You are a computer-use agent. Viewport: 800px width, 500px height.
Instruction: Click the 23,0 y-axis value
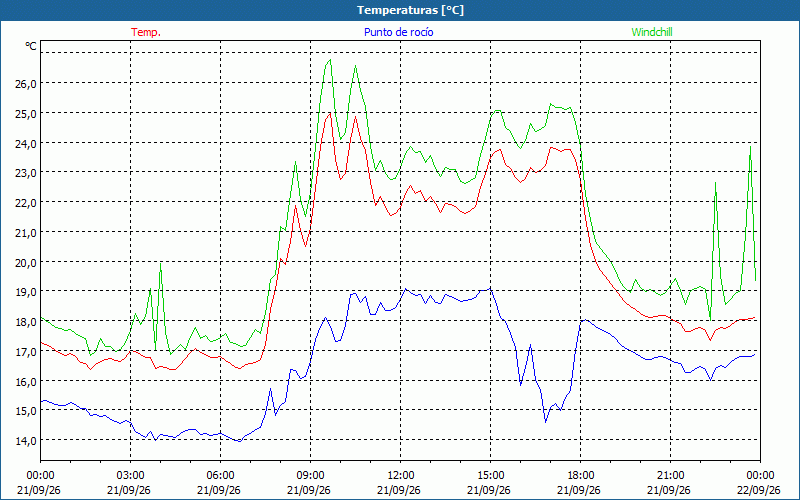pos(26,173)
